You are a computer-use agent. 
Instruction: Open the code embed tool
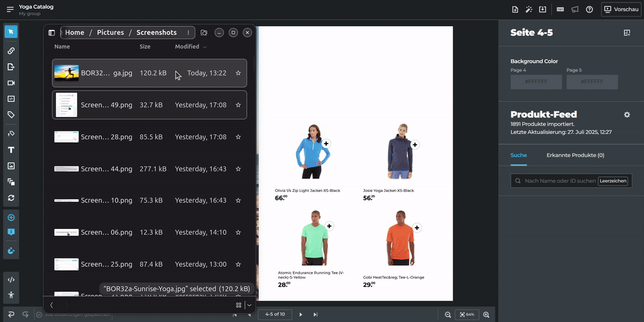(11, 279)
